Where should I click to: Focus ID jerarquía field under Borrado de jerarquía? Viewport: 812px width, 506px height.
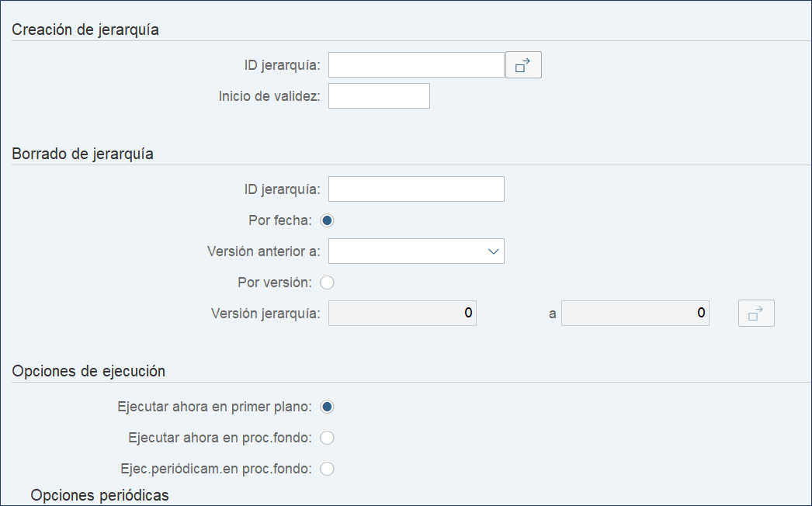coord(416,189)
